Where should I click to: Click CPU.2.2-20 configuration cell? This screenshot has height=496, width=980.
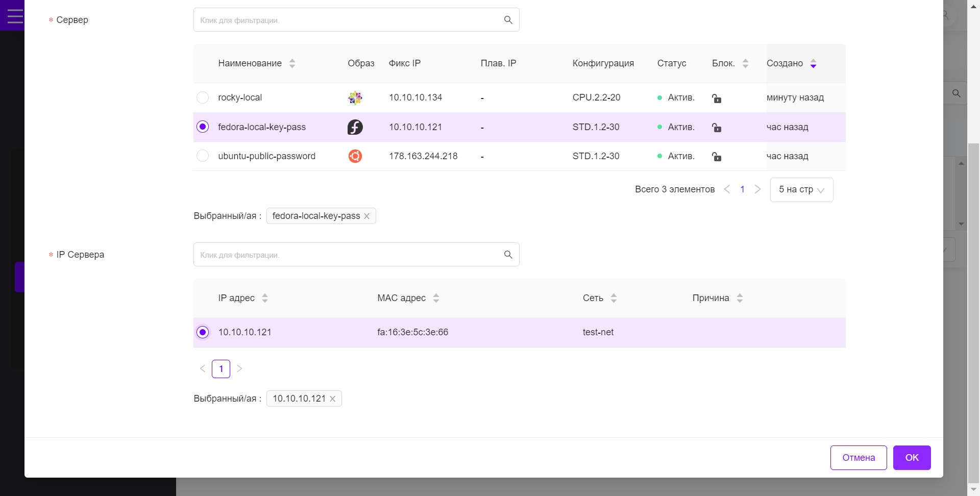pyautogui.click(x=596, y=97)
